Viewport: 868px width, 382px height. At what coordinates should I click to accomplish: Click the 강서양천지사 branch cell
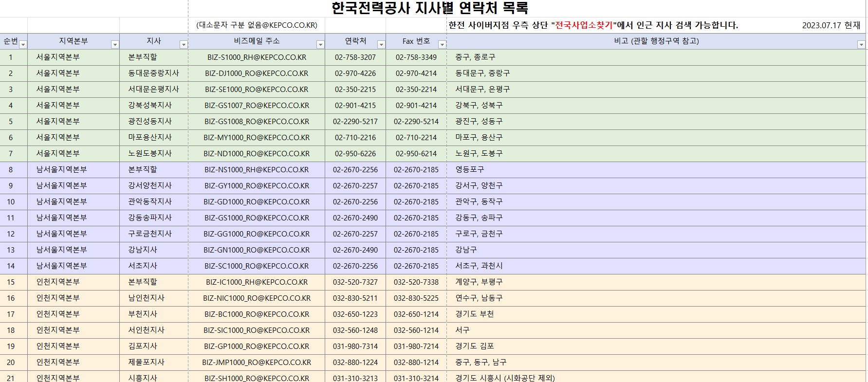154,186
